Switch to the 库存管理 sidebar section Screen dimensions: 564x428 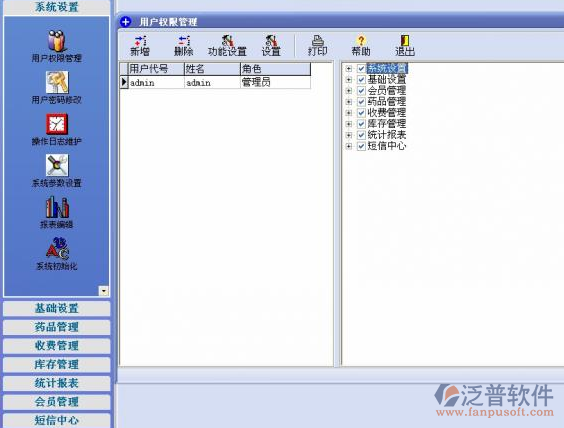(56, 364)
